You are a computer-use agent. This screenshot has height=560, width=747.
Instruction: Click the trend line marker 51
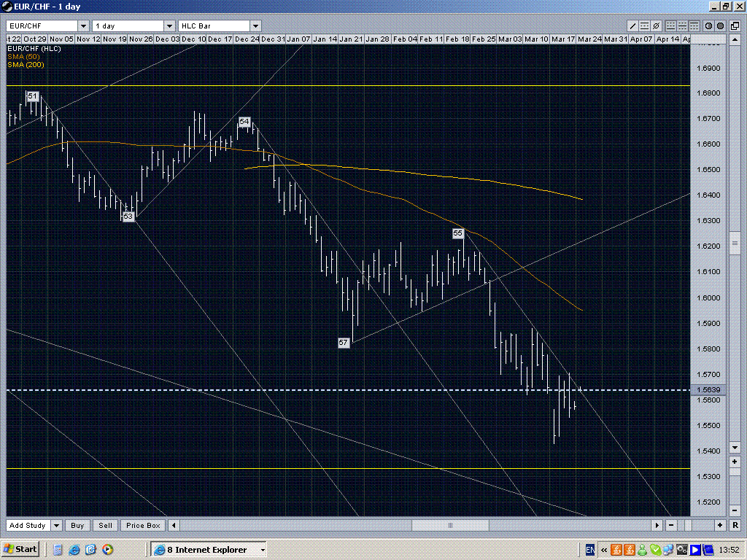32,96
